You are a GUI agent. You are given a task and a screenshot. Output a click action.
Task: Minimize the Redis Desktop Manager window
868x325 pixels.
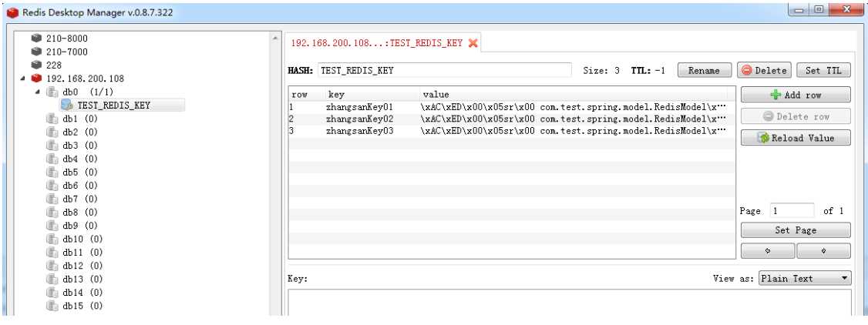(799, 10)
